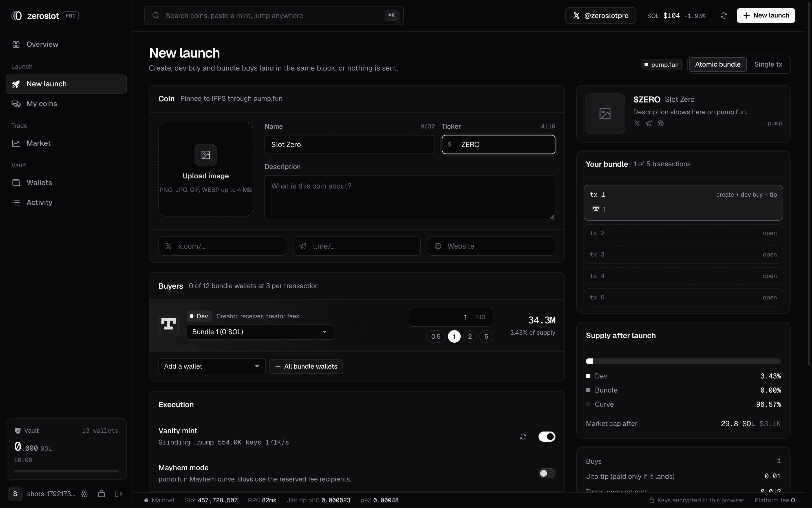Open the @zeroslotpro X link
The height and width of the screenshot is (508, 812).
600,16
